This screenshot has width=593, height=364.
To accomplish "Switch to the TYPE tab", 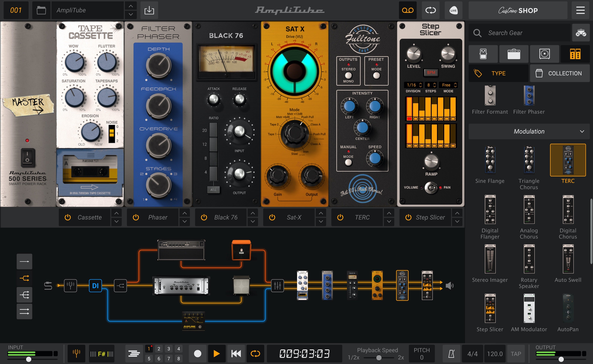I will pos(498,73).
